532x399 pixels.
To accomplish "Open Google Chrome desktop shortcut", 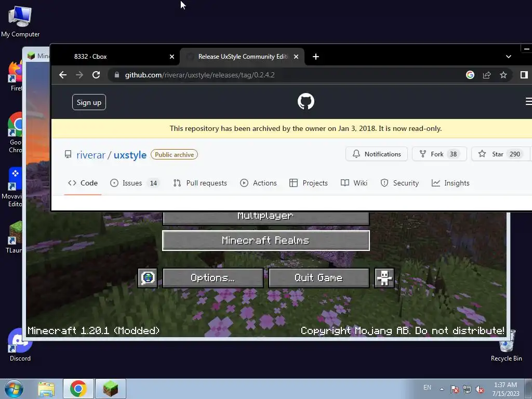I will coord(15,132).
